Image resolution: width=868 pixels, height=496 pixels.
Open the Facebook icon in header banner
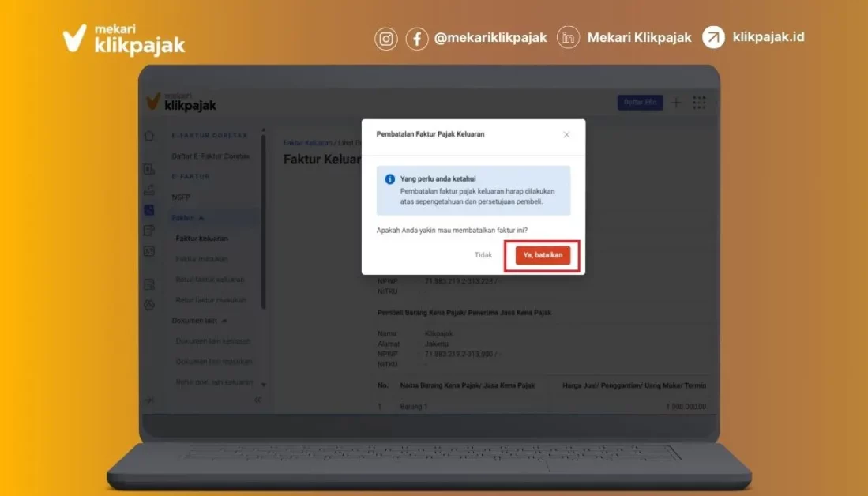(417, 39)
